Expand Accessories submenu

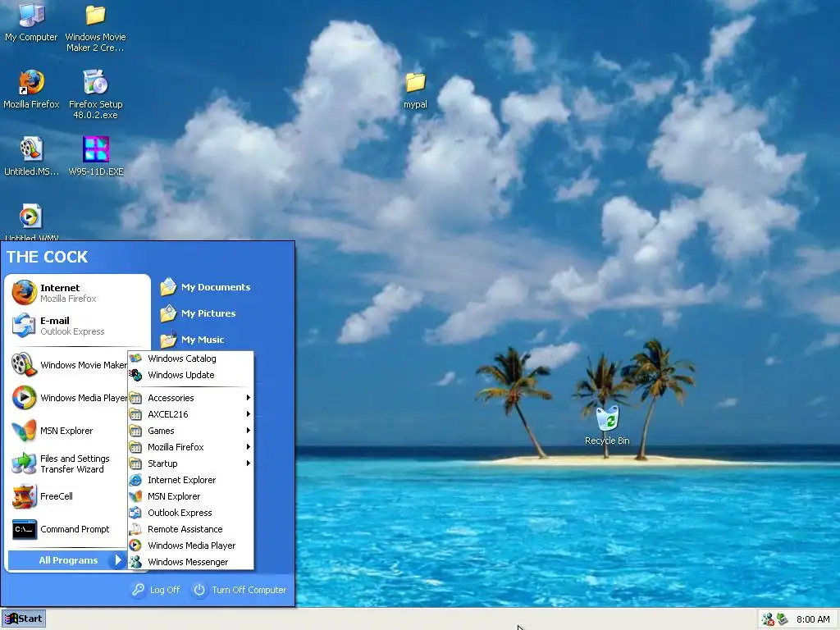point(190,398)
